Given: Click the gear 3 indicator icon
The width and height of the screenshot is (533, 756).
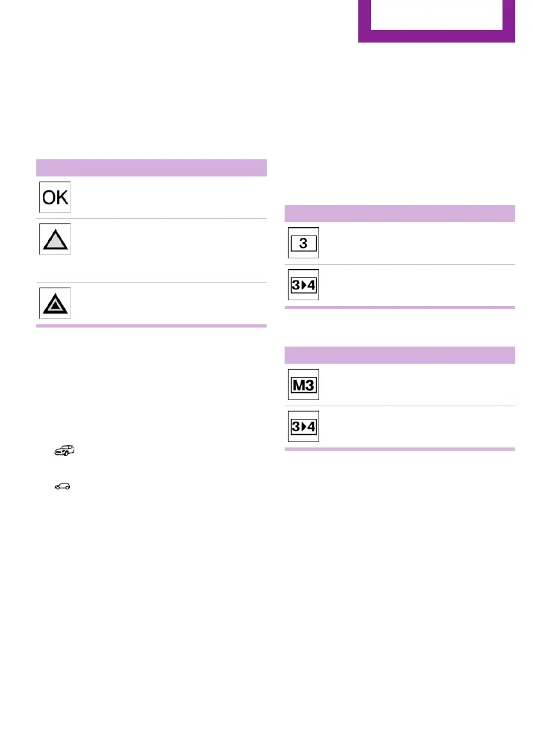Looking at the screenshot, I should tap(303, 243).
